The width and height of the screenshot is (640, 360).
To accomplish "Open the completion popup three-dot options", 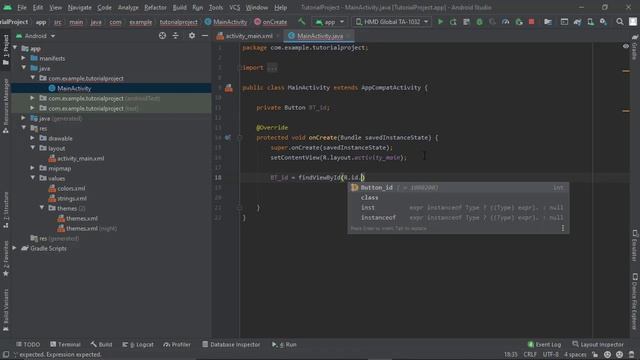I will click(x=563, y=228).
